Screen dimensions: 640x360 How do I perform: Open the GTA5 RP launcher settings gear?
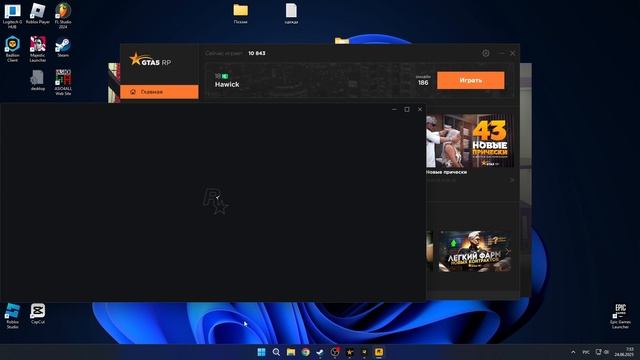(486, 53)
